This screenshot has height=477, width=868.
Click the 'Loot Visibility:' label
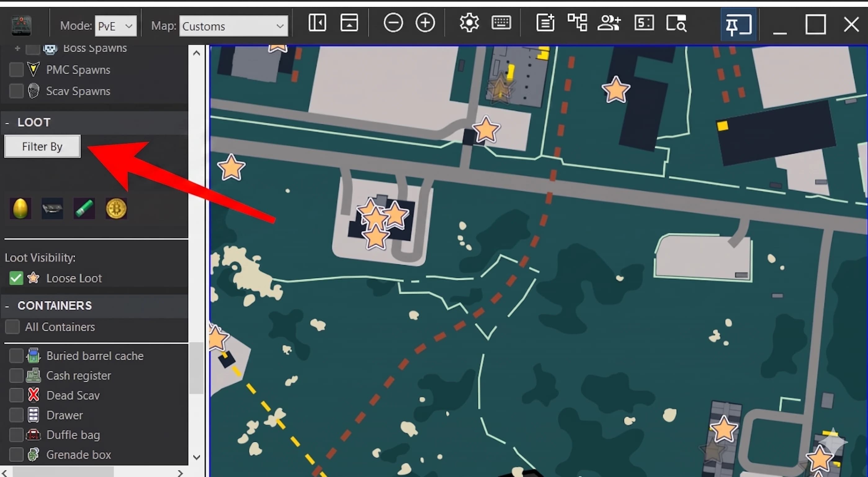click(40, 258)
